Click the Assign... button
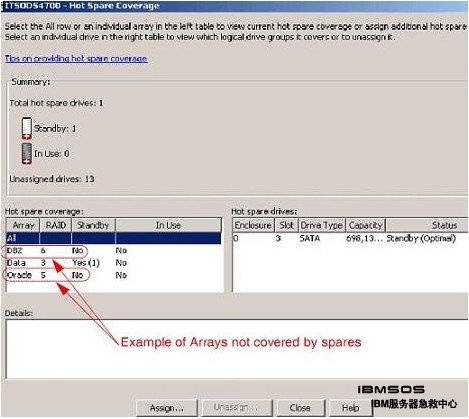 (x=167, y=408)
